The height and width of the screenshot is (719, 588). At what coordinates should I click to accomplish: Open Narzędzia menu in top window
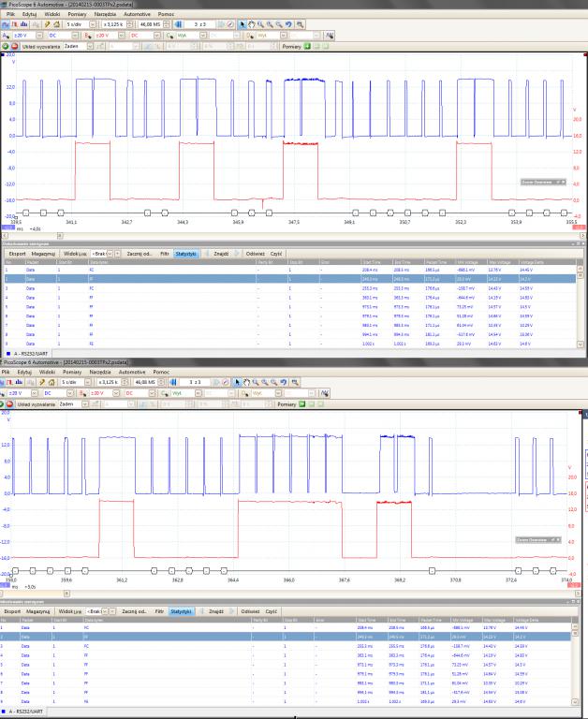pos(105,14)
